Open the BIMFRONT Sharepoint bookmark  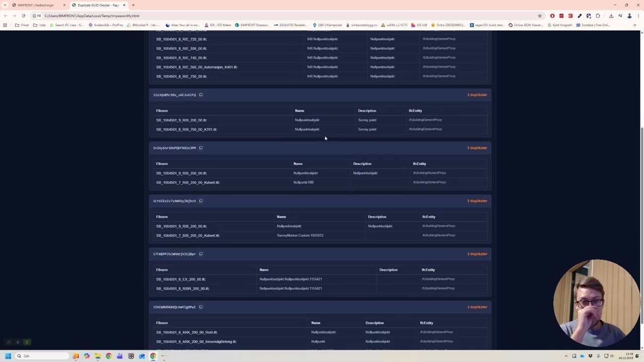click(252, 25)
